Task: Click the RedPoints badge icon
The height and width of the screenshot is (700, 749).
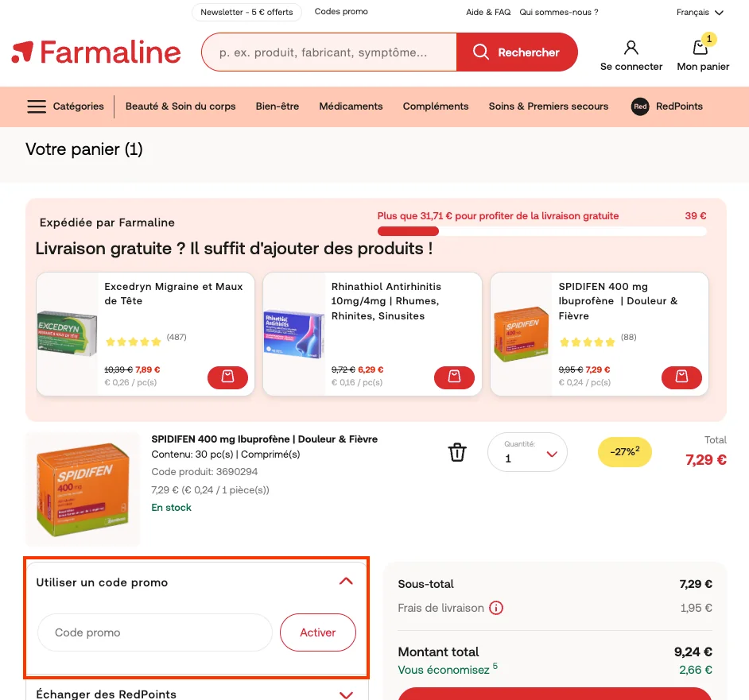Action: pos(640,106)
